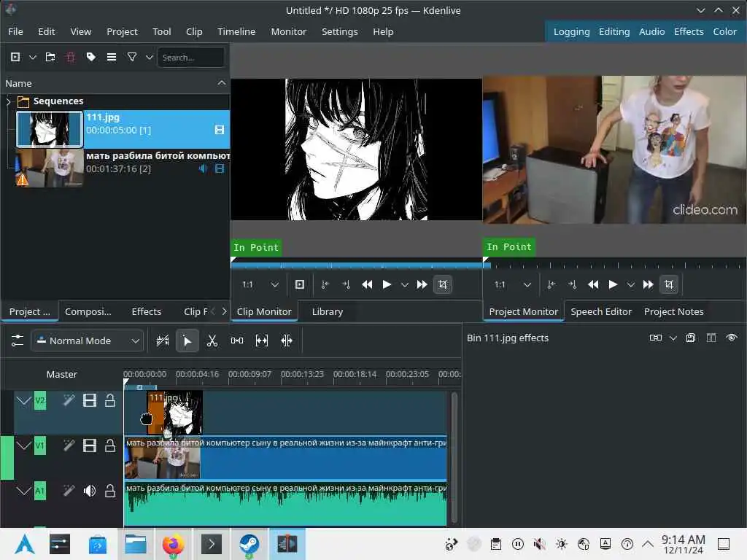Switch to the Speech Editor tab
The width and height of the screenshot is (747, 560).
(601, 311)
